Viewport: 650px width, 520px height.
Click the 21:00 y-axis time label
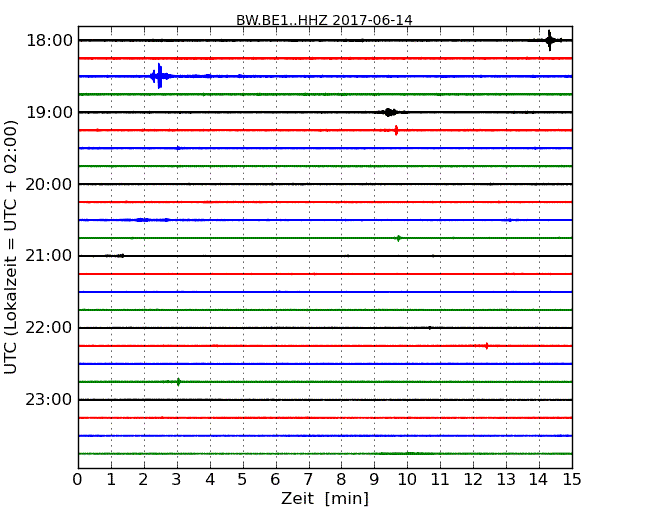49,256
